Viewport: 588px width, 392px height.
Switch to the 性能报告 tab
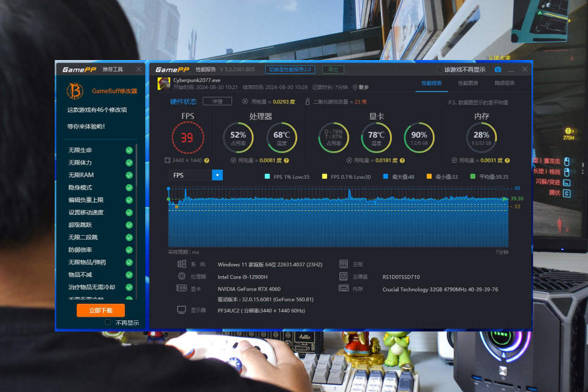431,83
